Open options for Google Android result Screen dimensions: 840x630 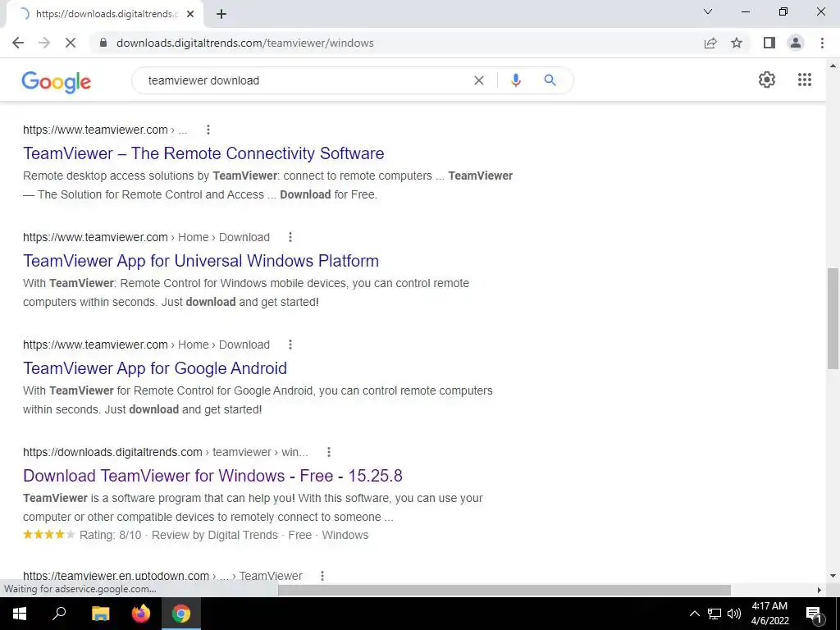click(x=290, y=345)
